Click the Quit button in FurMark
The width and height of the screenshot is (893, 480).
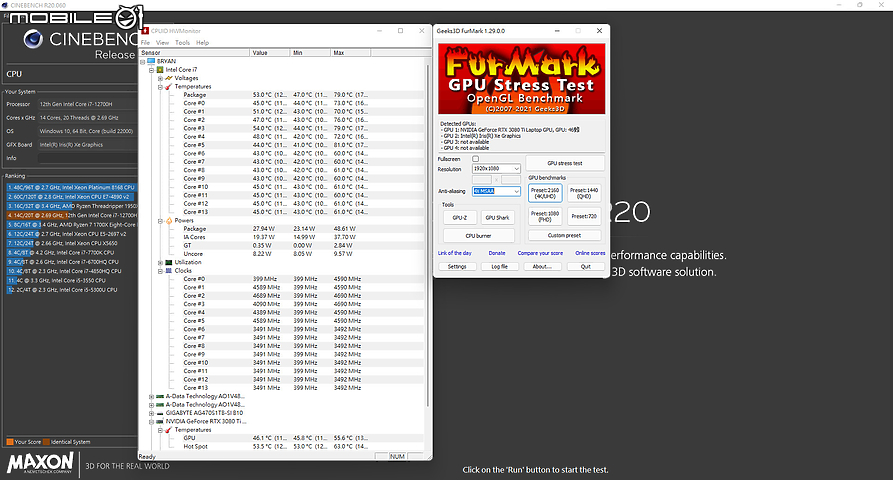[x=585, y=266]
